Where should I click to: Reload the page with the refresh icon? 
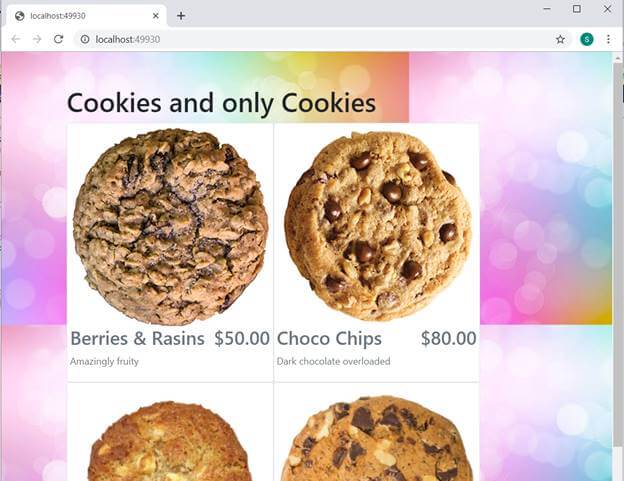coord(58,39)
